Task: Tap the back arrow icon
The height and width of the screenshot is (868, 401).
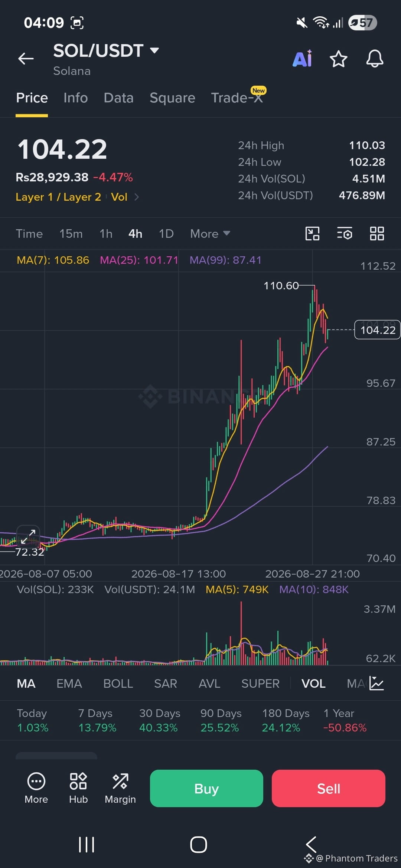Action: pos(26,58)
